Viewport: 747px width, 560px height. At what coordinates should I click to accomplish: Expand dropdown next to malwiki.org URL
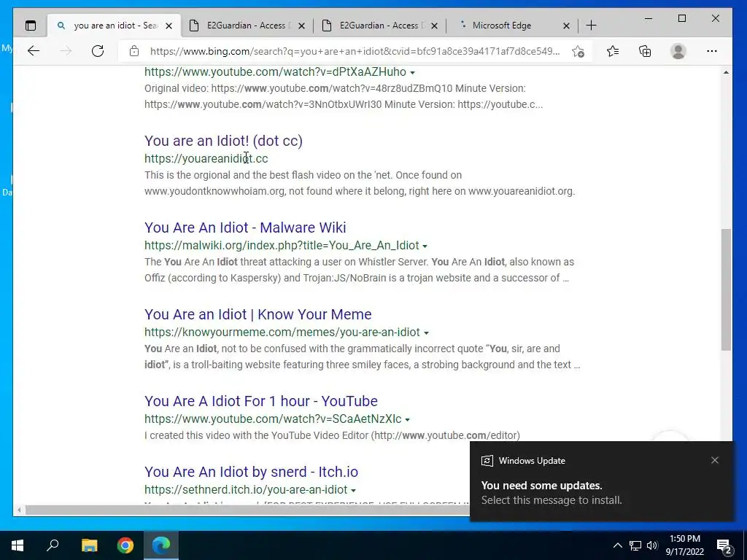[425, 246]
